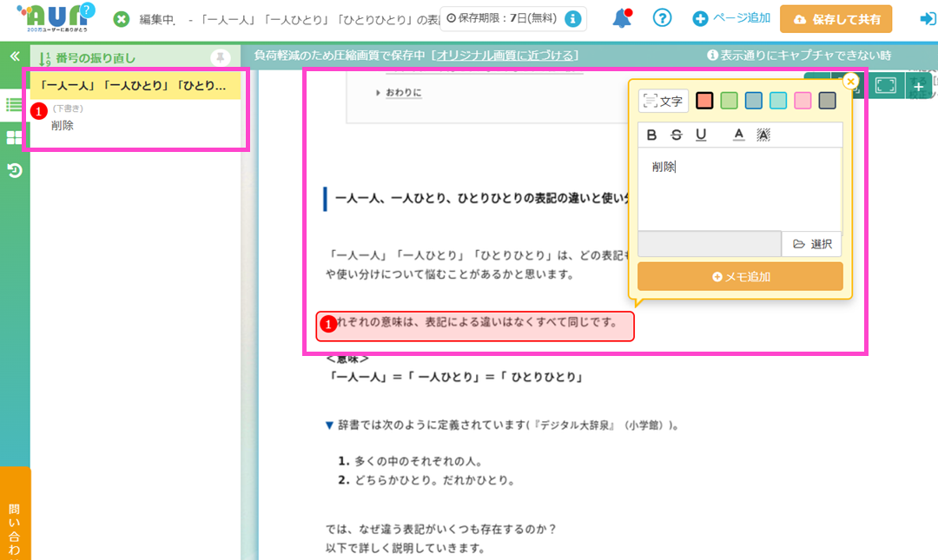
Task: Toggle strikethrough formatting in memo editor
Action: pyautogui.click(x=676, y=135)
